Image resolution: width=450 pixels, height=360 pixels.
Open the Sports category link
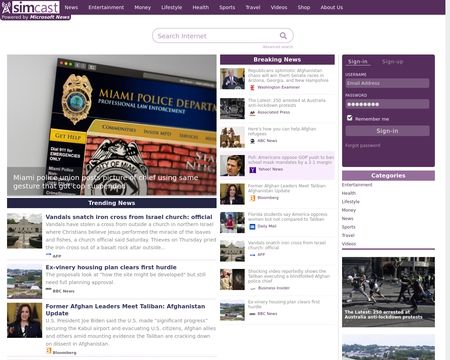click(349, 227)
